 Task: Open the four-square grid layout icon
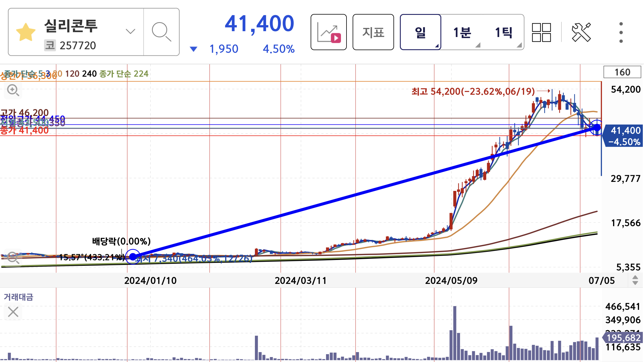coord(541,32)
